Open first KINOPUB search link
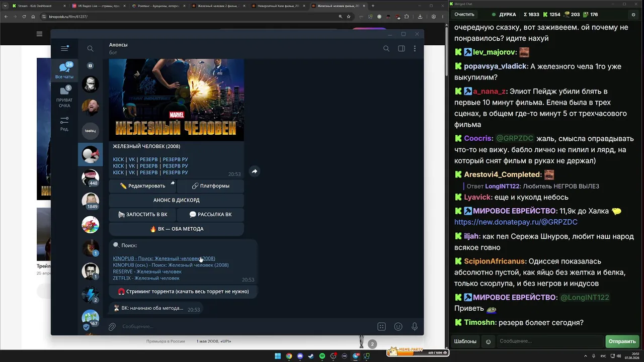The width and height of the screenshot is (644, 362). tap(164, 258)
